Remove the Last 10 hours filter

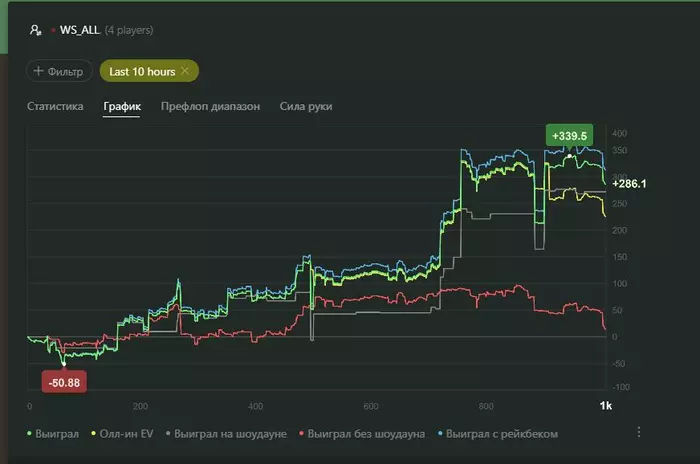click(185, 71)
